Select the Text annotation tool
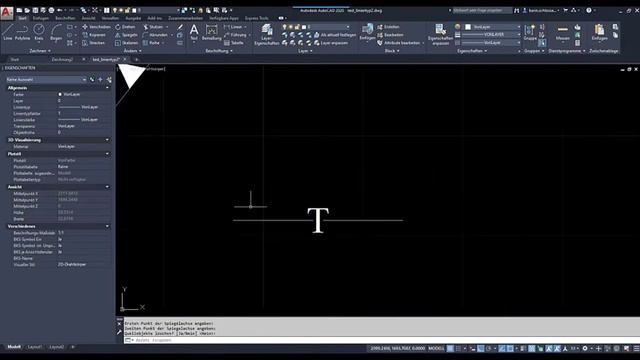Viewport: 640px width, 360px height. click(x=194, y=32)
